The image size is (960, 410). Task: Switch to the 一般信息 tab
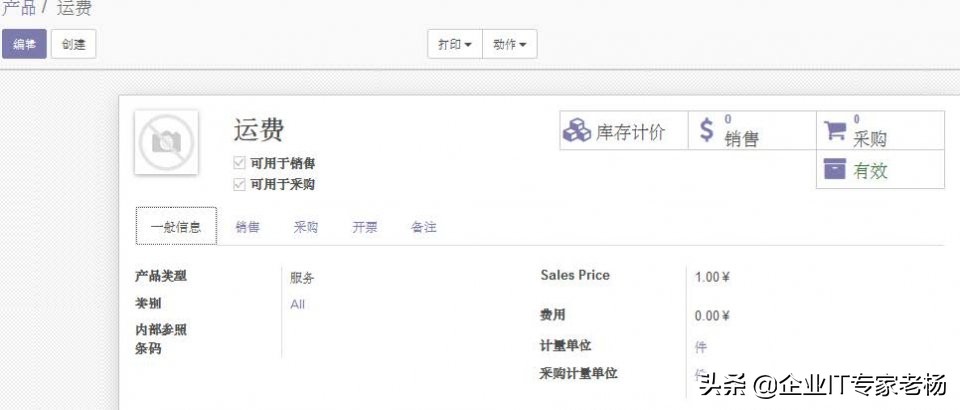click(x=176, y=226)
